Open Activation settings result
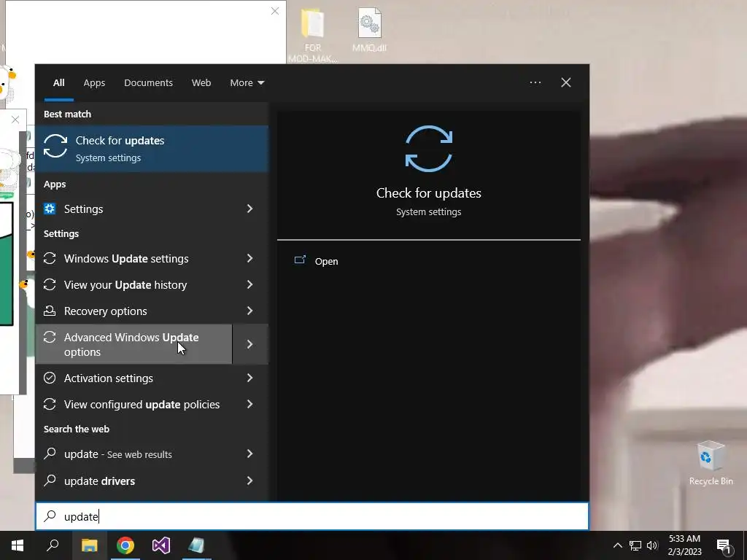 point(134,378)
